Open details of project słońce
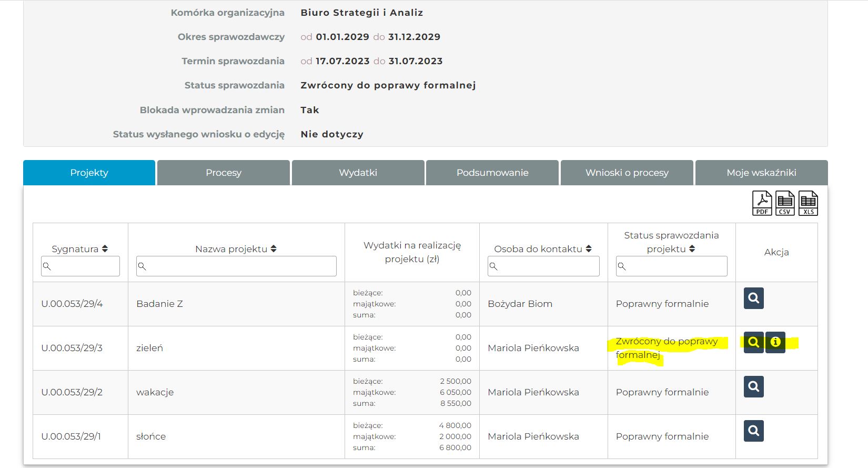The width and height of the screenshot is (868, 468). click(753, 431)
